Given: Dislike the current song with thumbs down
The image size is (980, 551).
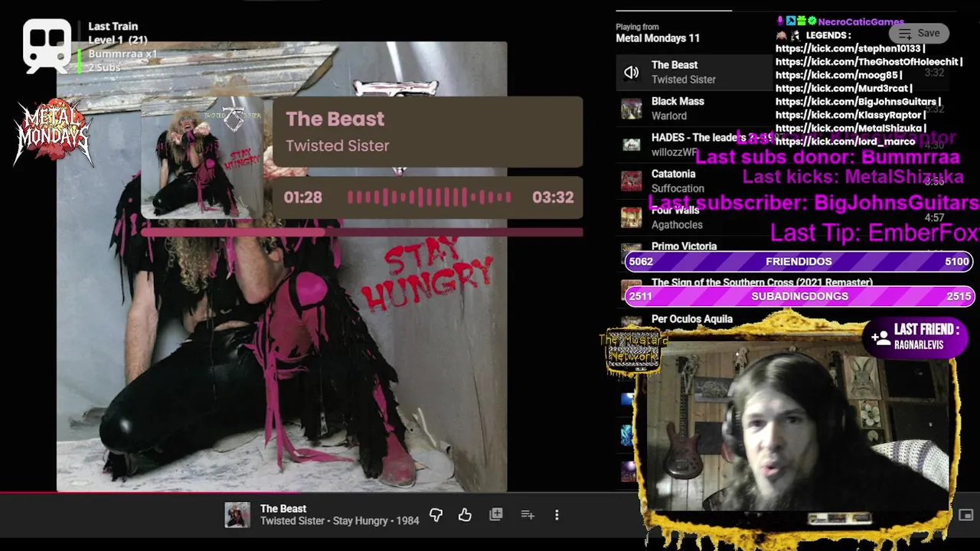Looking at the screenshot, I should coord(436,515).
